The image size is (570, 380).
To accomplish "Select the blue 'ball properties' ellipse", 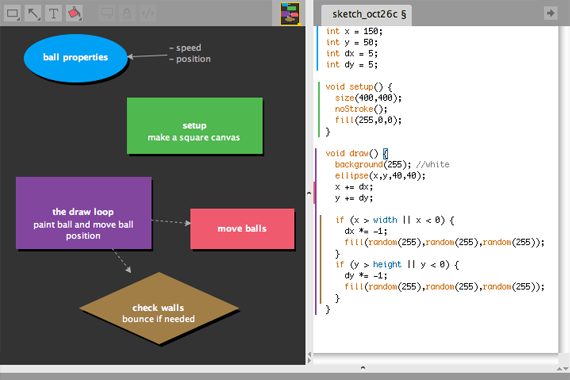I will click(76, 58).
